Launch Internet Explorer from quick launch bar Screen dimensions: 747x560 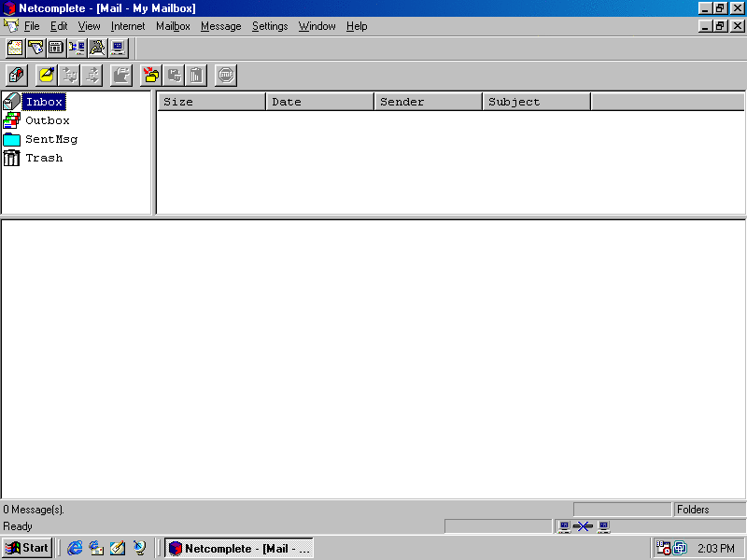coord(76,548)
